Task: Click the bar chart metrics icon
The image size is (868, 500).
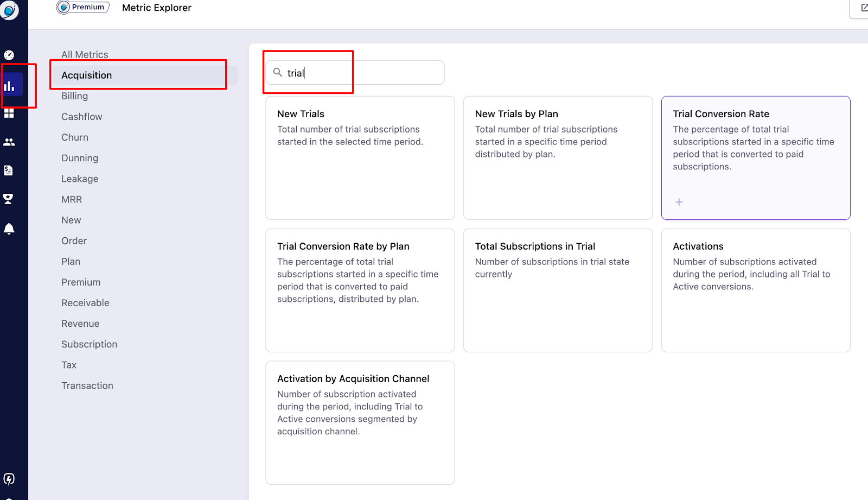Action: coord(10,86)
